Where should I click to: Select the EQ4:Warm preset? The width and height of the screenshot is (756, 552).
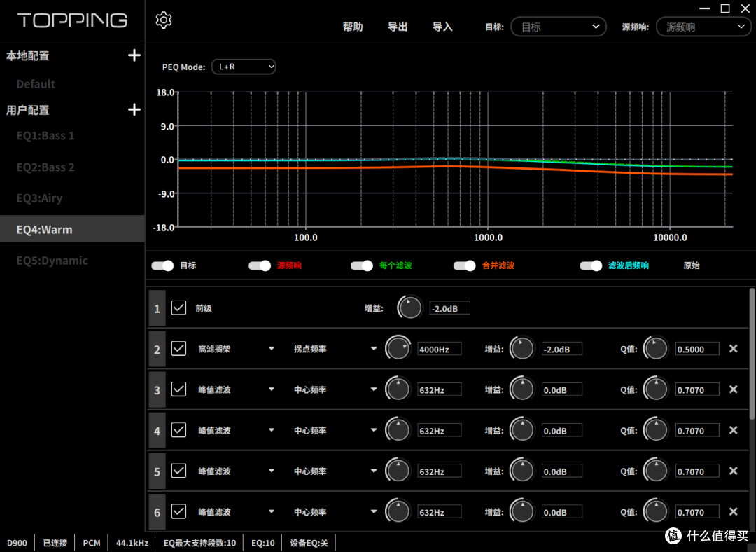[x=72, y=228]
